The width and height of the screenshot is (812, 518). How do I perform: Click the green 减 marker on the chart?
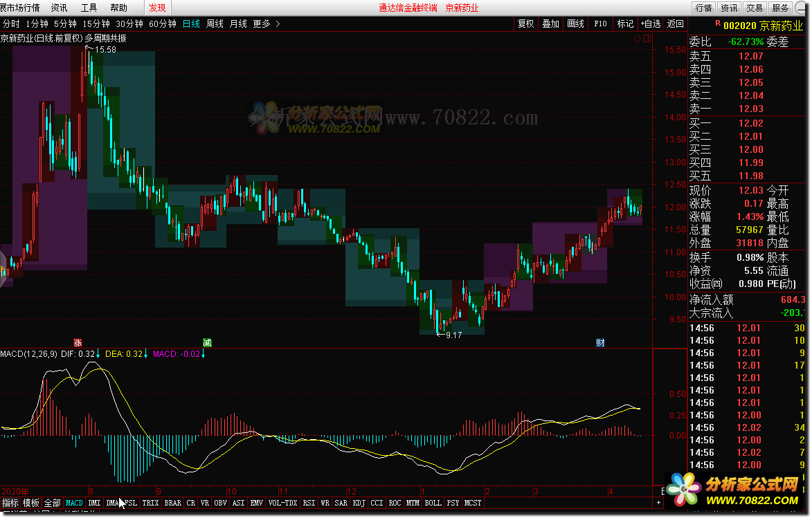pyautogui.click(x=207, y=342)
